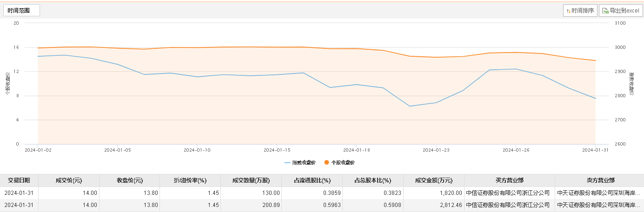Click the 买方营业部 column header
Viewport: 644px width, 213px height.
coord(509,180)
